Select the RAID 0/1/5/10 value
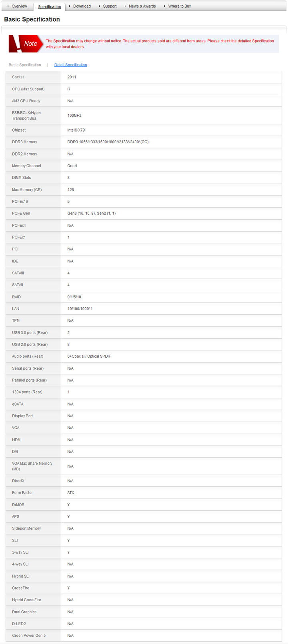The height and width of the screenshot is (644, 288). (74, 297)
